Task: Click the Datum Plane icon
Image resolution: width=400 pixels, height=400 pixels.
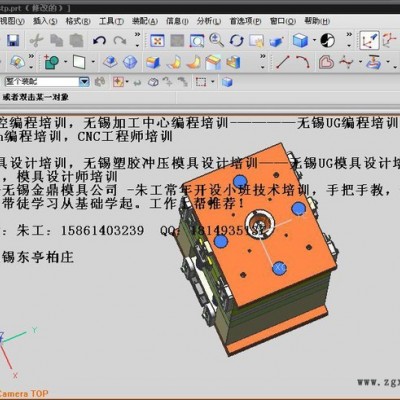Action: point(79,62)
